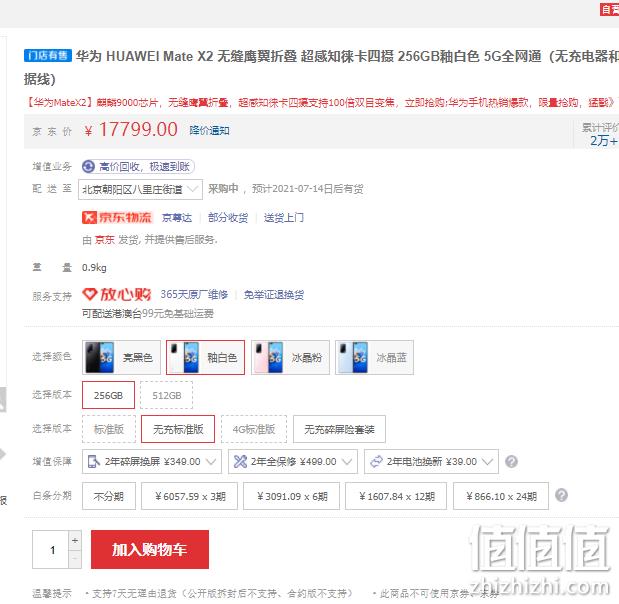Expand the 2年电池换新 ¥39.00 dropdown
The height and width of the screenshot is (604, 619).
[x=431, y=461]
